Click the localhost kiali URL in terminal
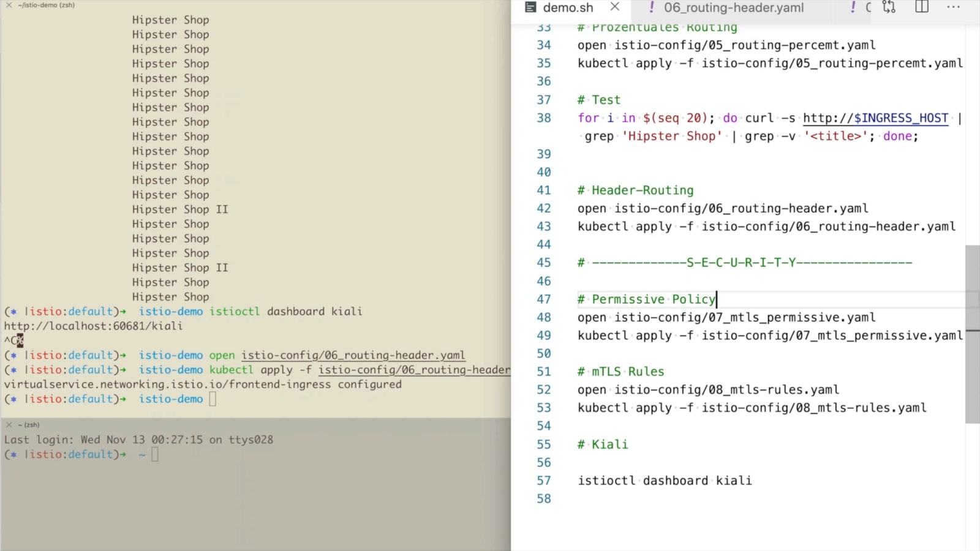The image size is (980, 551). click(93, 326)
